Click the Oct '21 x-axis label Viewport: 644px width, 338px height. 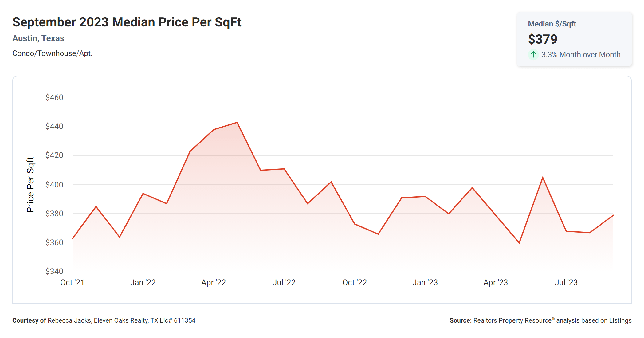72,282
